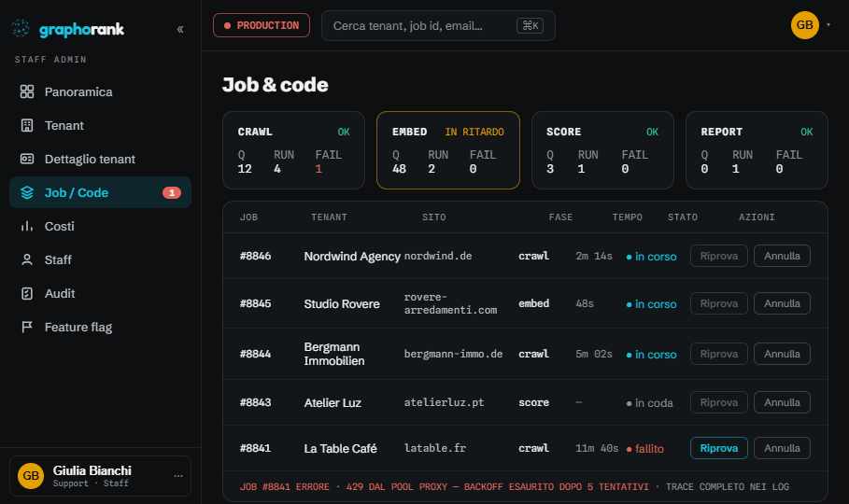Click job id #8846
The width and height of the screenshot is (849, 504).
[256, 256]
